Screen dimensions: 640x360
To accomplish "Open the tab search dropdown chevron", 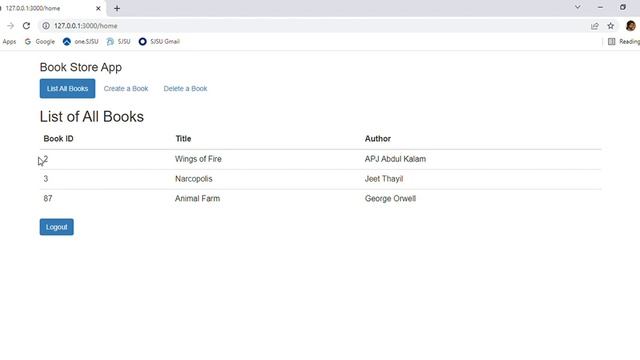I will (x=578, y=7).
